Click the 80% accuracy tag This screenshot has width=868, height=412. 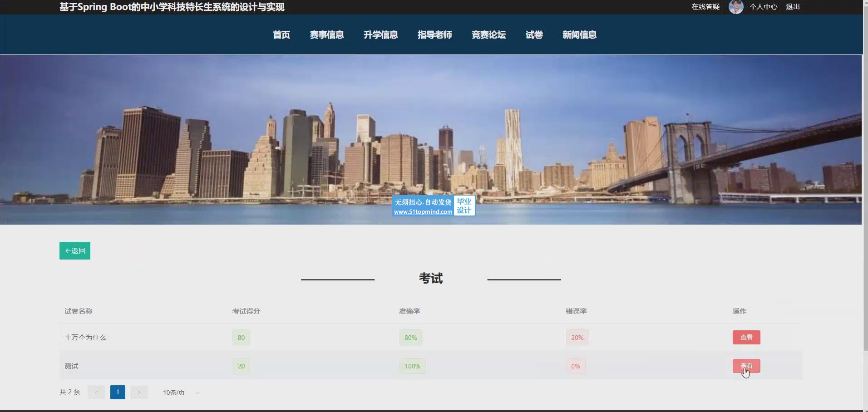pos(410,338)
